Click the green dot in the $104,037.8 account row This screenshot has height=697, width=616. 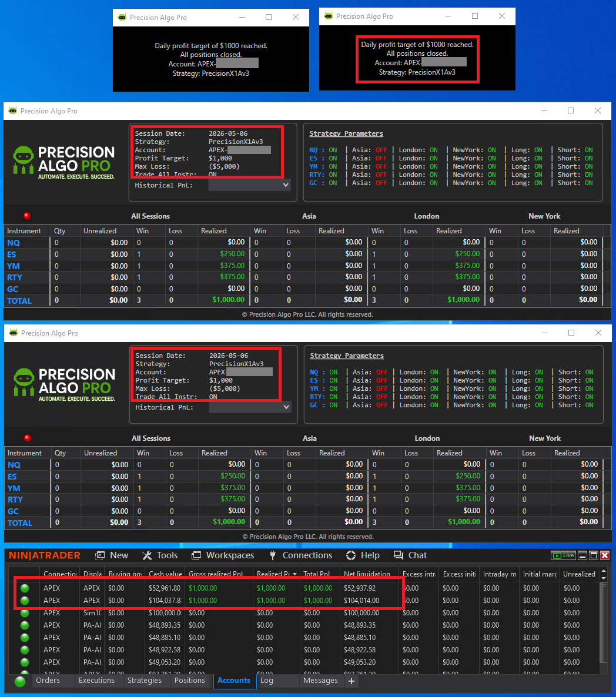click(25, 601)
